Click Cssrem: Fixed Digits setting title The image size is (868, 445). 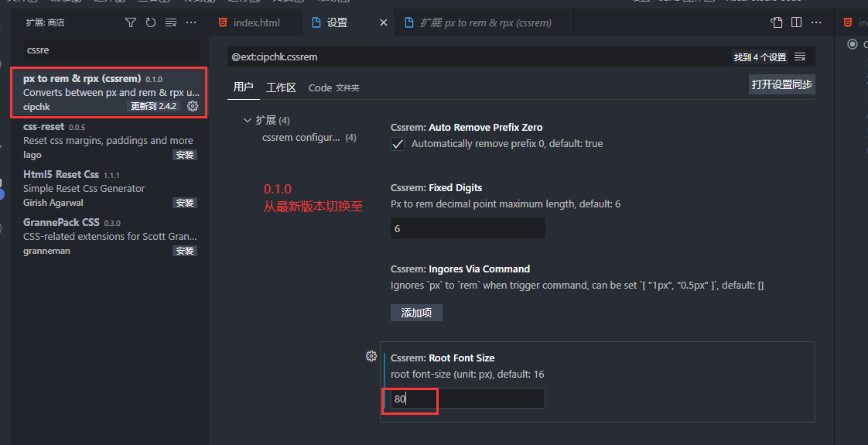[436, 187]
